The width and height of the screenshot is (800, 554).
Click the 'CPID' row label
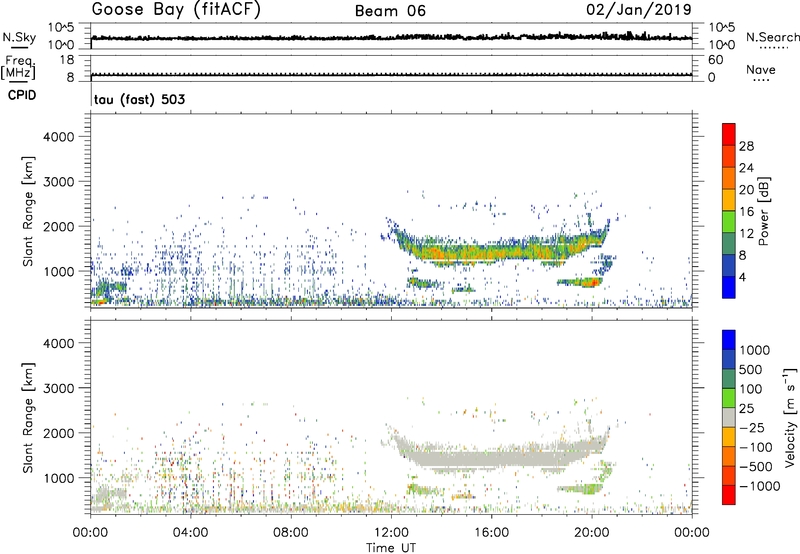(x=22, y=95)
